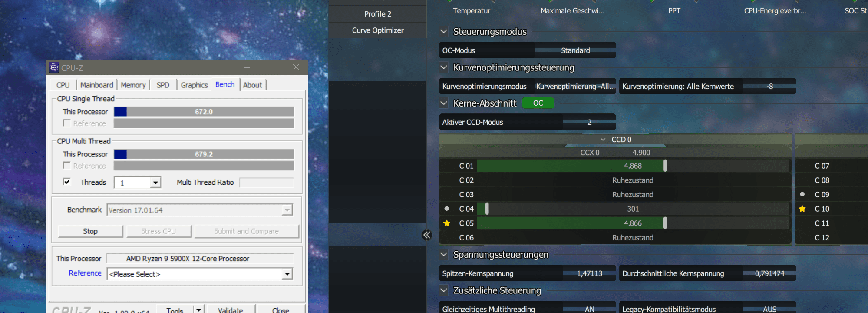Collapse the Spannungssteuerungen section
The height and width of the screenshot is (313, 868).
444,254
